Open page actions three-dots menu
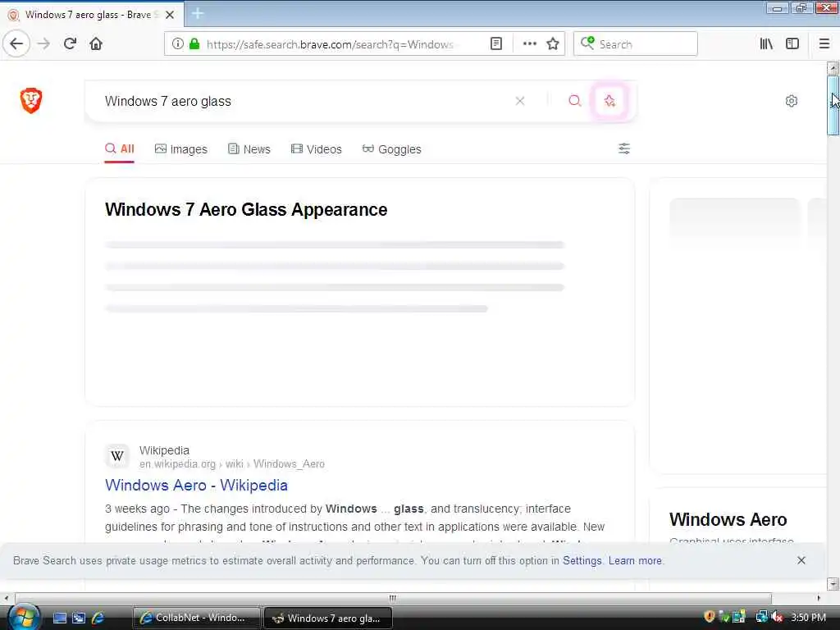The image size is (840, 630). (x=529, y=44)
